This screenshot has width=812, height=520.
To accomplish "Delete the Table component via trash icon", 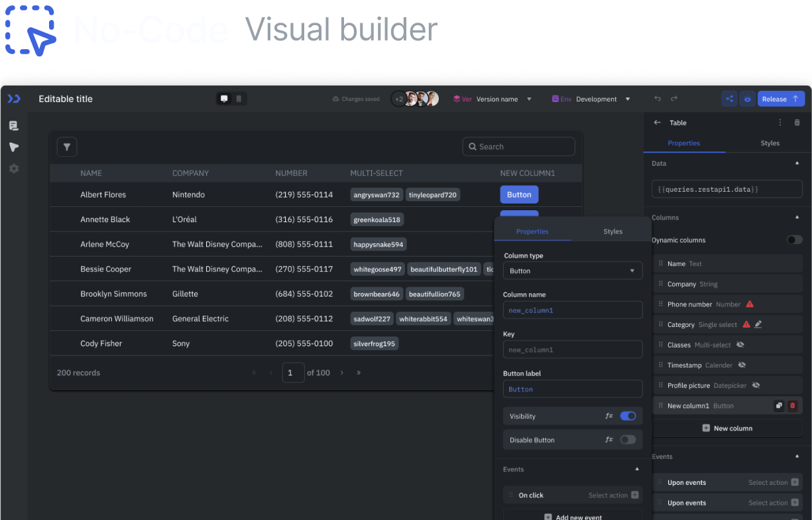I will [x=797, y=123].
